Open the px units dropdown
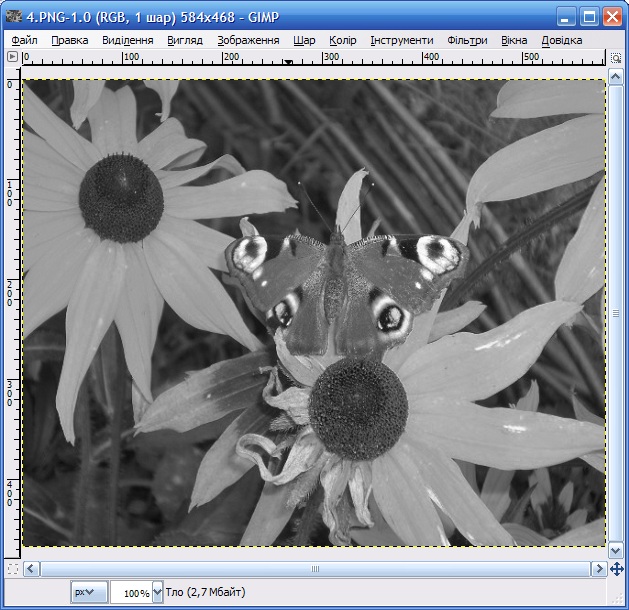This screenshot has height=610, width=629. pyautogui.click(x=88, y=592)
